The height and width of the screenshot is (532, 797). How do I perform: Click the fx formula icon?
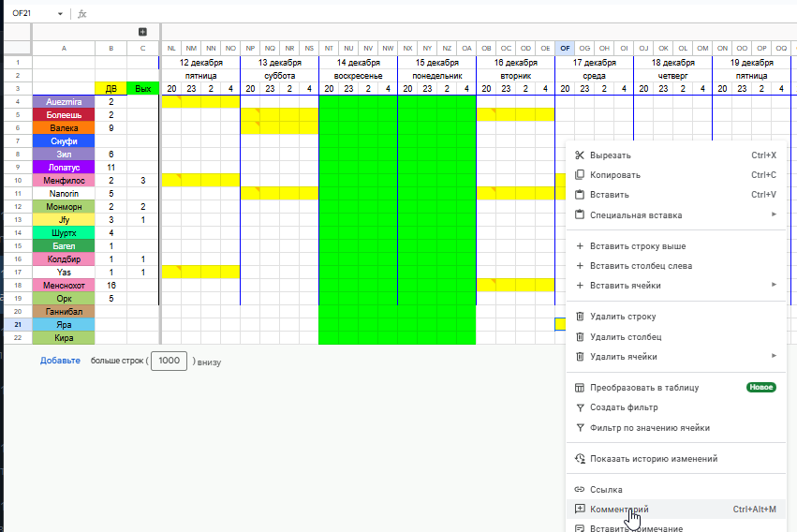81,14
